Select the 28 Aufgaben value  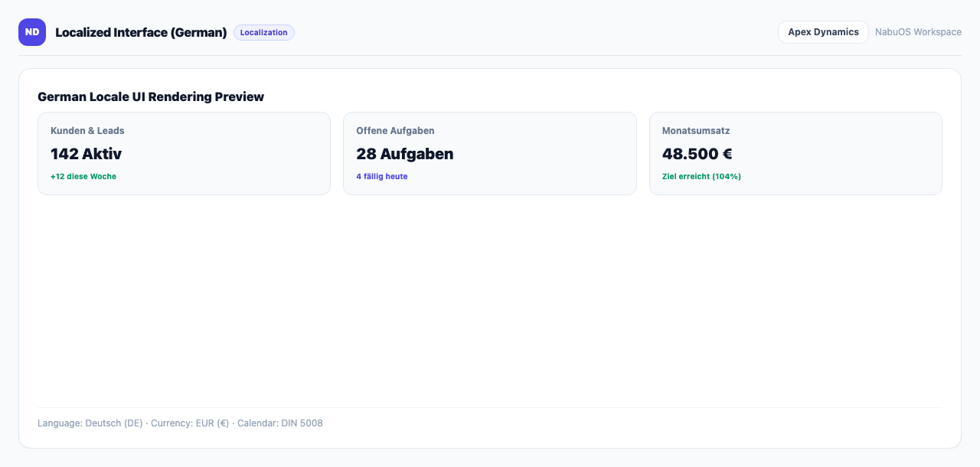pyautogui.click(x=405, y=154)
